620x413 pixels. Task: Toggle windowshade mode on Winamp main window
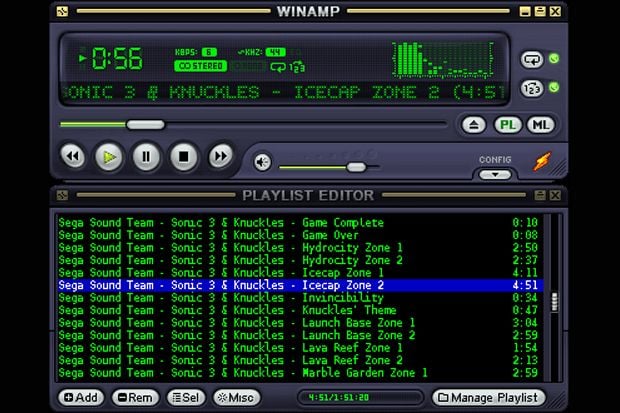coord(540,11)
